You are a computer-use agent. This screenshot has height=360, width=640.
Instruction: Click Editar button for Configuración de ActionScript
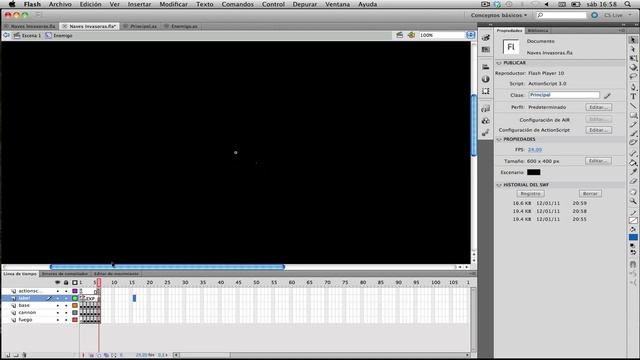point(598,130)
